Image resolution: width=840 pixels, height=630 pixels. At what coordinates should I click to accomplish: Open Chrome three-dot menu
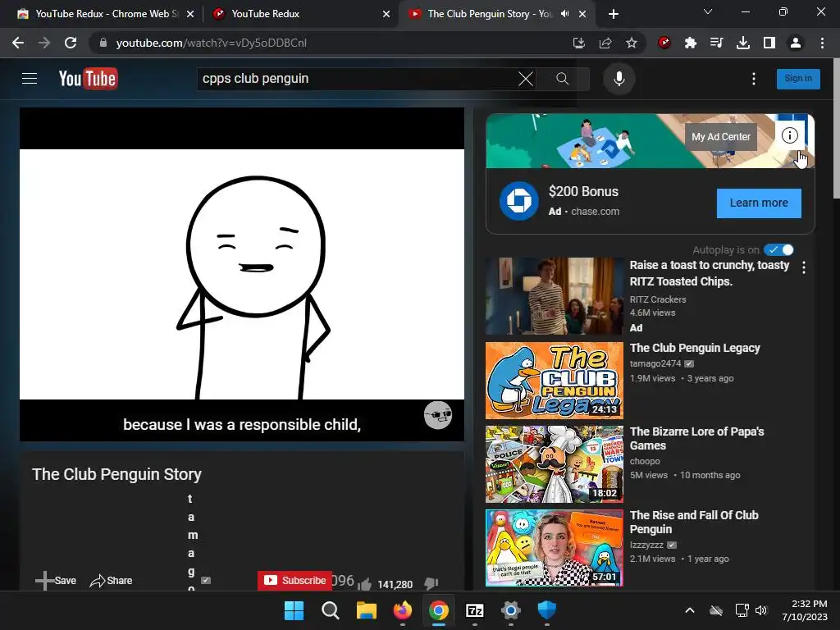coord(822,43)
